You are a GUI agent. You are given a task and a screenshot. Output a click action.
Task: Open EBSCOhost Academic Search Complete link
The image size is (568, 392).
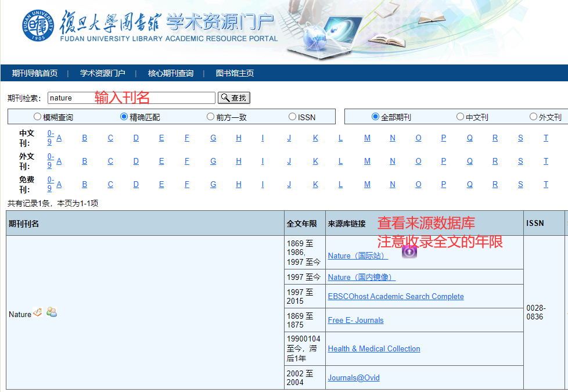(x=396, y=296)
